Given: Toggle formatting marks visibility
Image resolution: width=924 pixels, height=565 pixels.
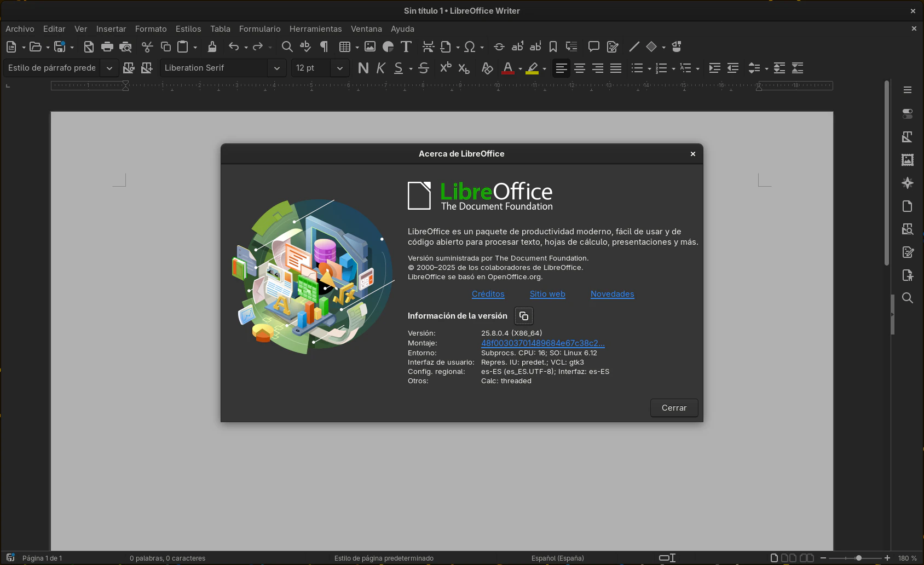Looking at the screenshot, I should click(324, 47).
